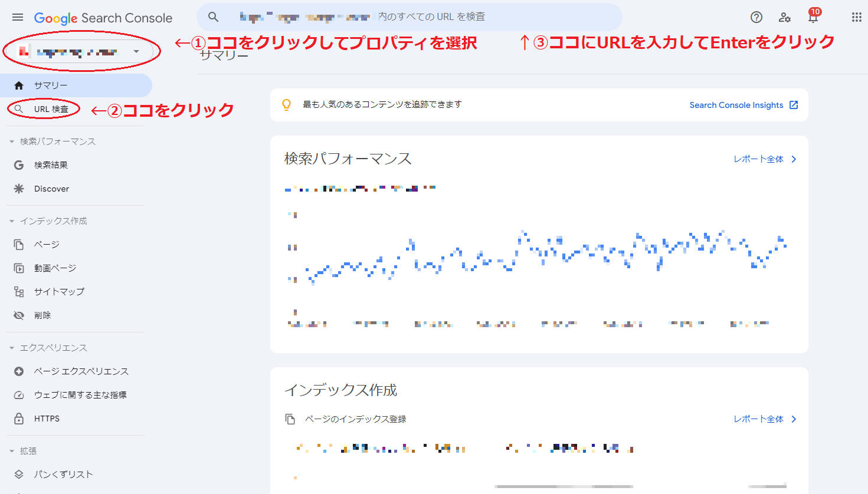
Task: Collapse the 検索パフォーマンス section
Action: pyautogui.click(x=13, y=141)
